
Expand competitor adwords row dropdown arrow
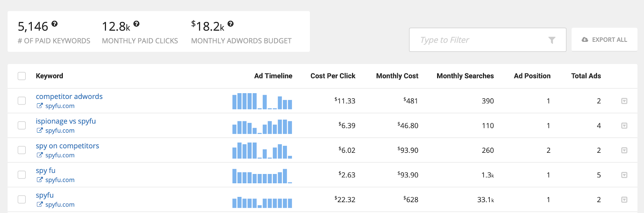point(624,101)
